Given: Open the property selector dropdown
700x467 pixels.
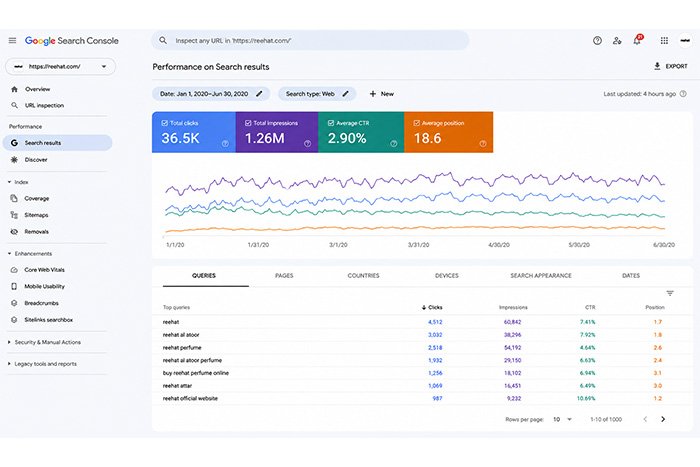Looking at the screenshot, I should tap(61, 67).
